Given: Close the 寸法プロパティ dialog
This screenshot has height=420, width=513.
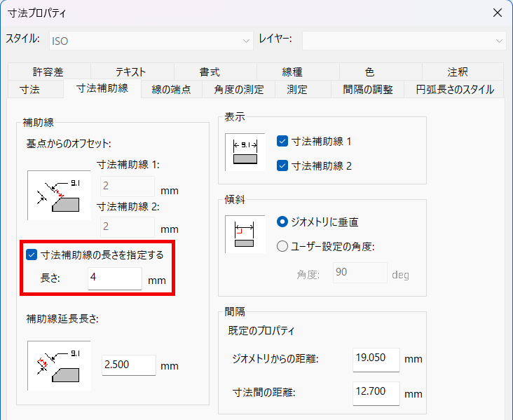Looking at the screenshot, I should coord(498,13).
